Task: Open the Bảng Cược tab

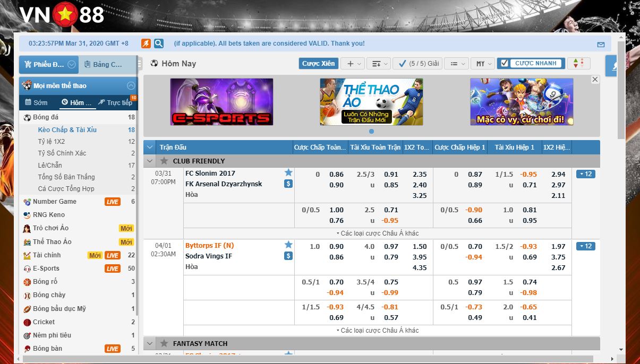Action: point(107,65)
